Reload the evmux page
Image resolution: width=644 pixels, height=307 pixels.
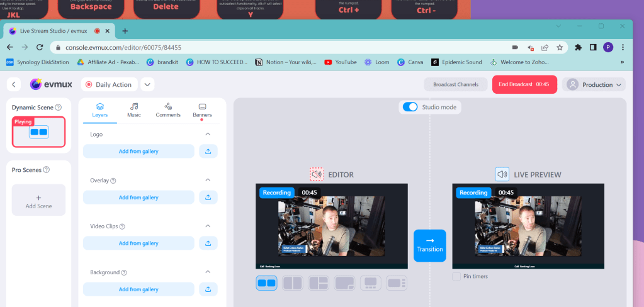pos(40,47)
